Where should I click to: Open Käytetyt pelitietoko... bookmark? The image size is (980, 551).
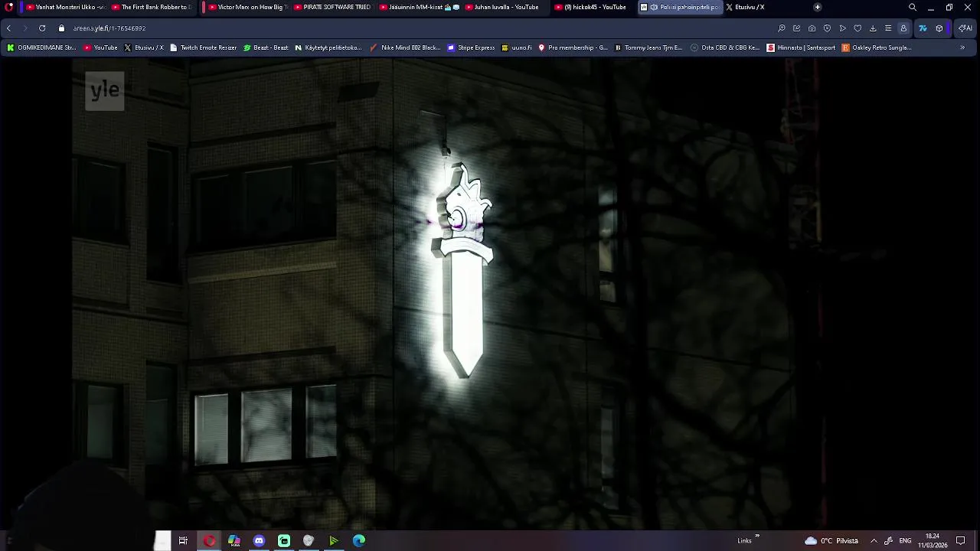pos(328,47)
